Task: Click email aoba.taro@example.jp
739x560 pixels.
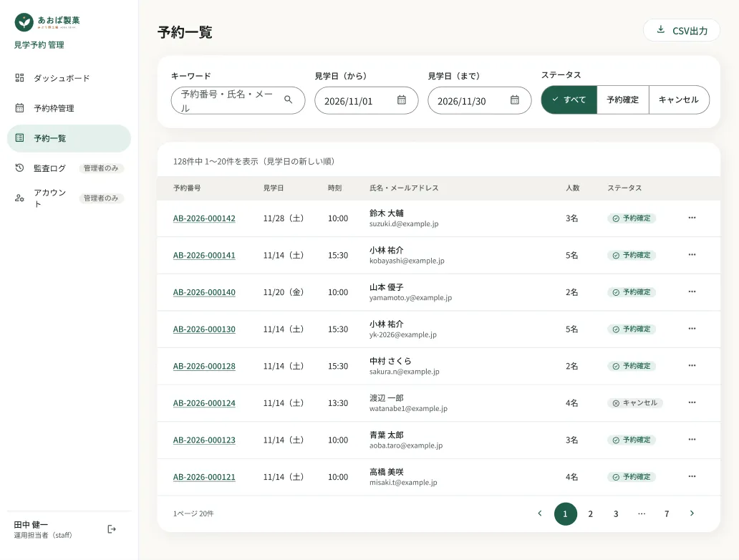Action: tap(406, 445)
